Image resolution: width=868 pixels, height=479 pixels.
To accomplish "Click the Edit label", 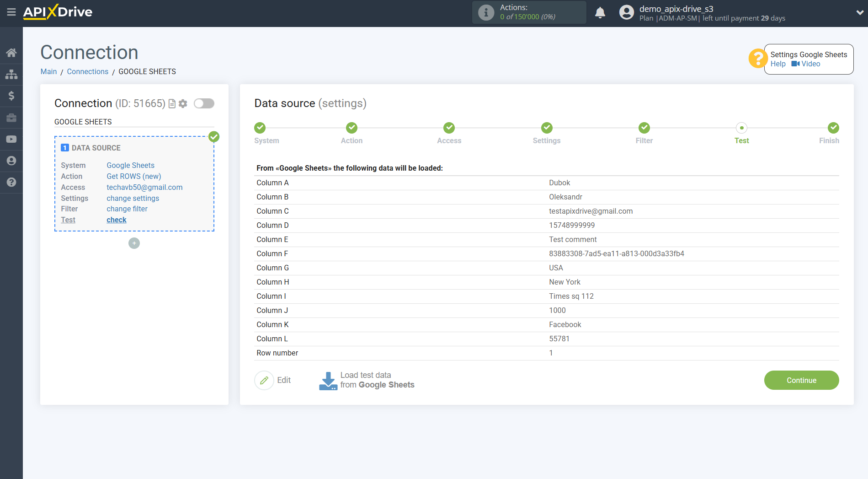I will click(x=284, y=380).
